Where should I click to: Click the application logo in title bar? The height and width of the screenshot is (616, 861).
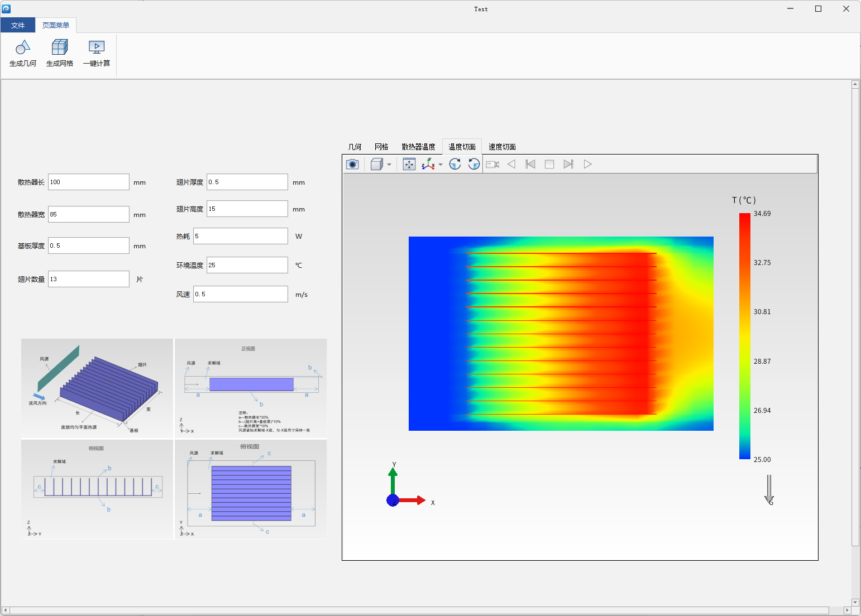pos(6,9)
